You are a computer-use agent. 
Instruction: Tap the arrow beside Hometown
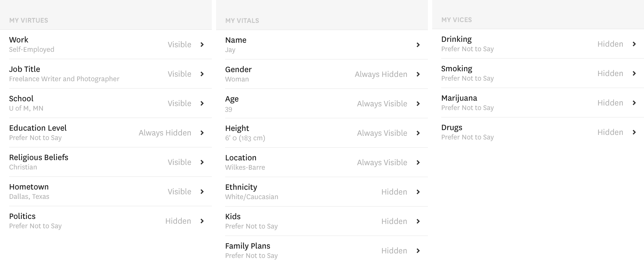coord(202,191)
